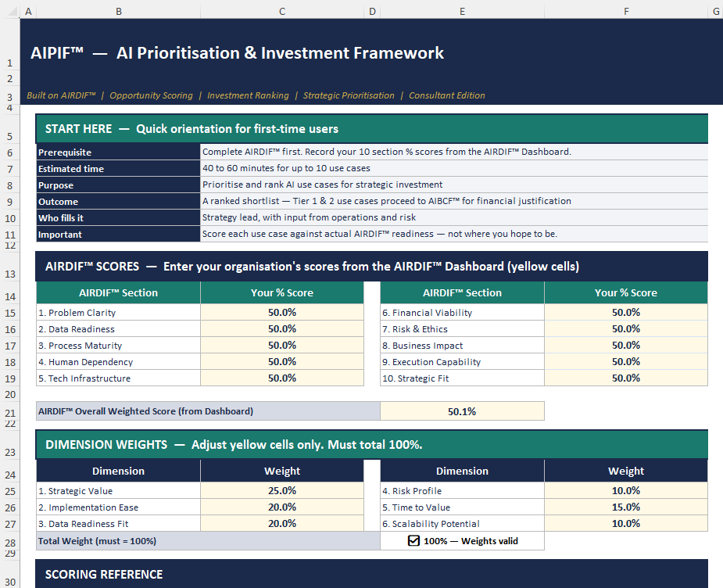Click the SCORING REFERENCE header
Screen dimensions: 723x588
pyautogui.click(x=371, y=574)
